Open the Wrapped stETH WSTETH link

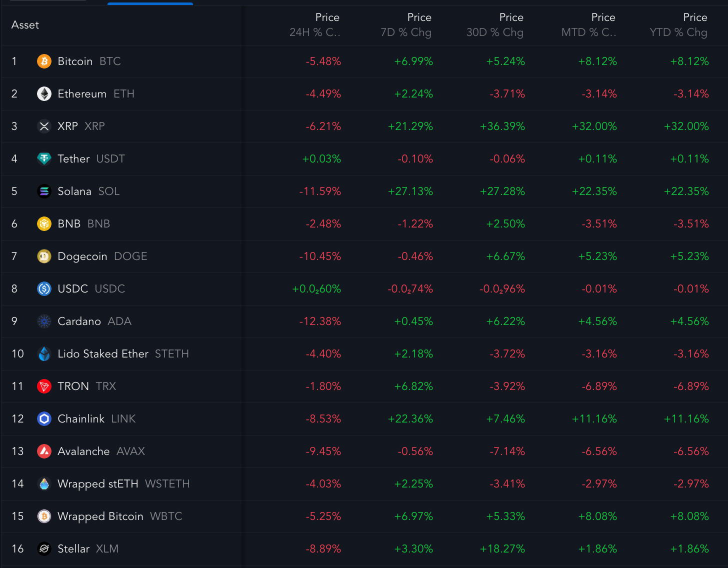[124, 484]
